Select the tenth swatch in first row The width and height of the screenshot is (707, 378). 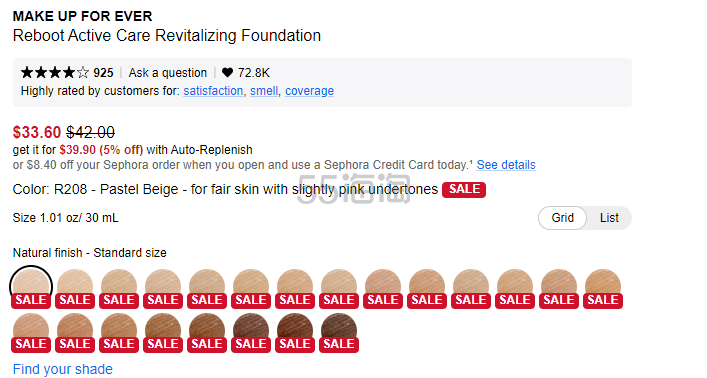[x=427, y=288]
